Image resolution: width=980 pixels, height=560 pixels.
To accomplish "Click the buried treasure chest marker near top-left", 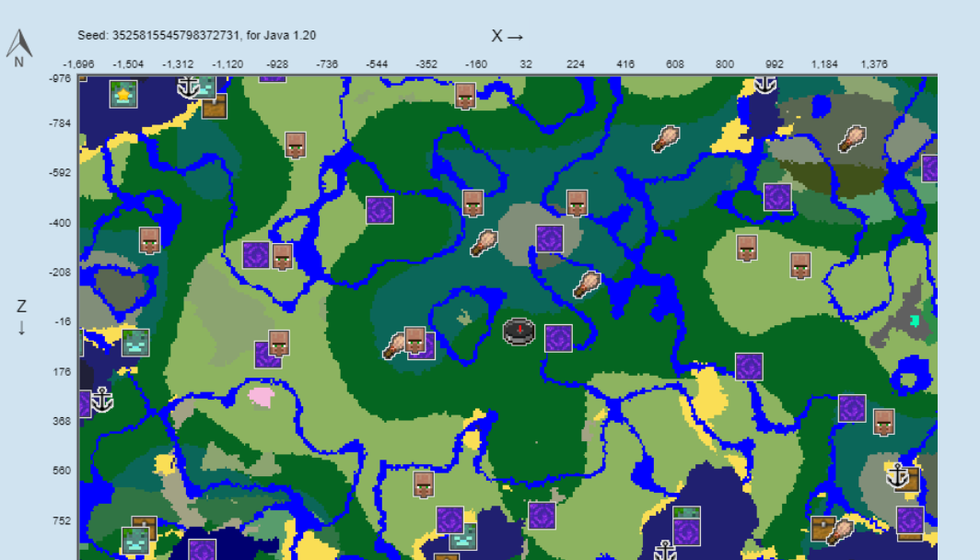I will (214, 108).
